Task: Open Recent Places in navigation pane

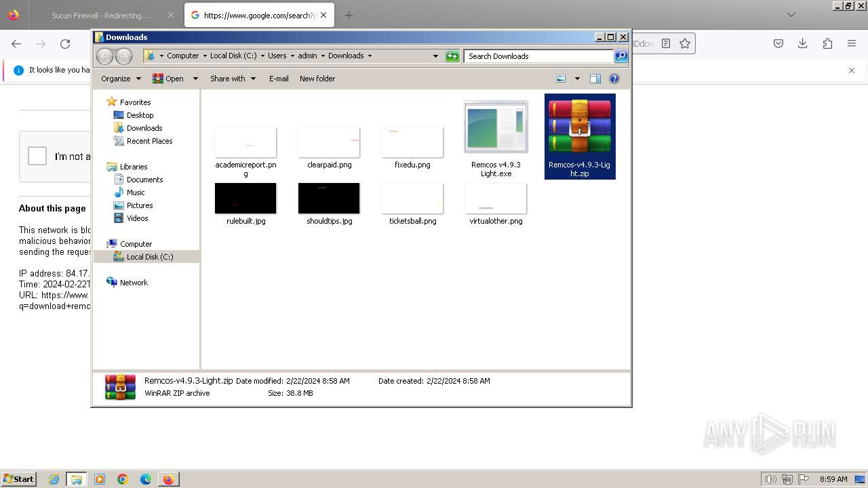Action: [x=149, y=141]
